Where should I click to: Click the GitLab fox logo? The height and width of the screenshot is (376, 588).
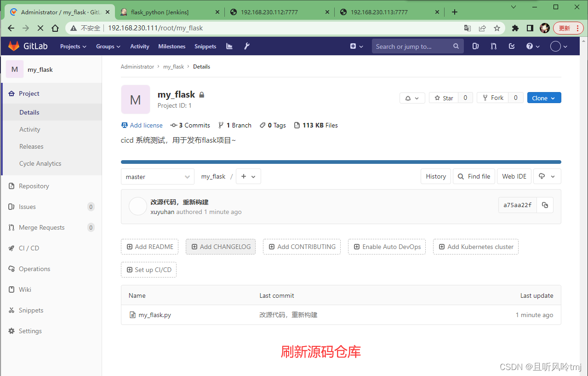point(14,46)
